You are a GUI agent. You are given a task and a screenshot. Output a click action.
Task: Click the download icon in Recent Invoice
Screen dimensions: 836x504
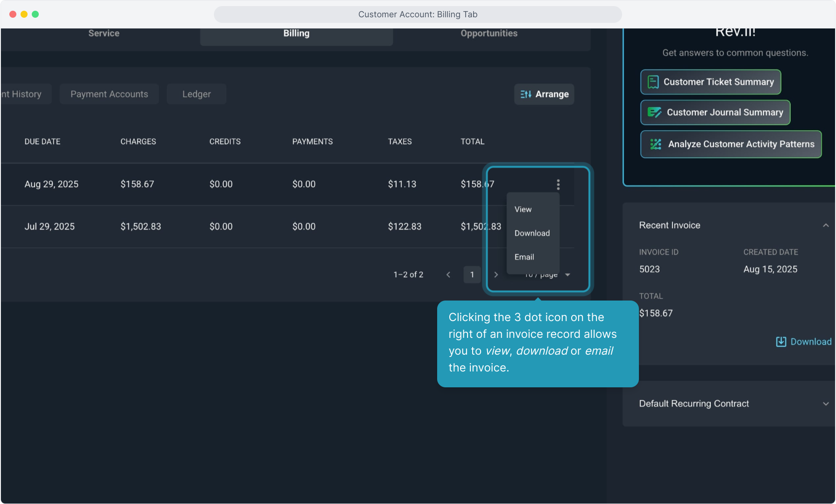click(x=780, y=342)
